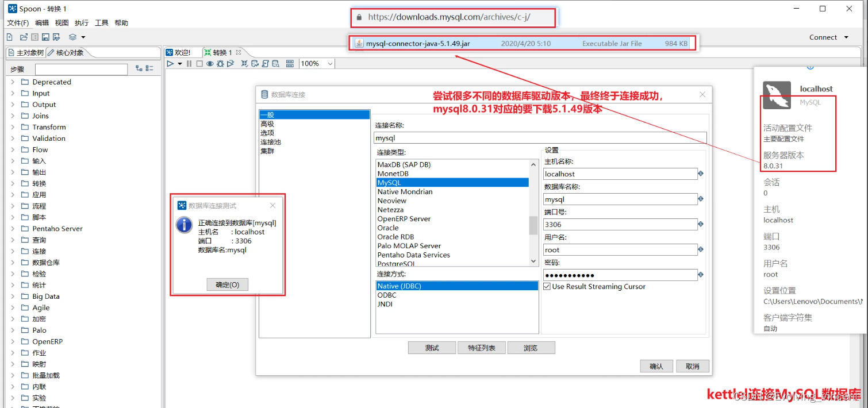Pause the transformation execution
Viewport: 868px width, 408px height.
189,63
